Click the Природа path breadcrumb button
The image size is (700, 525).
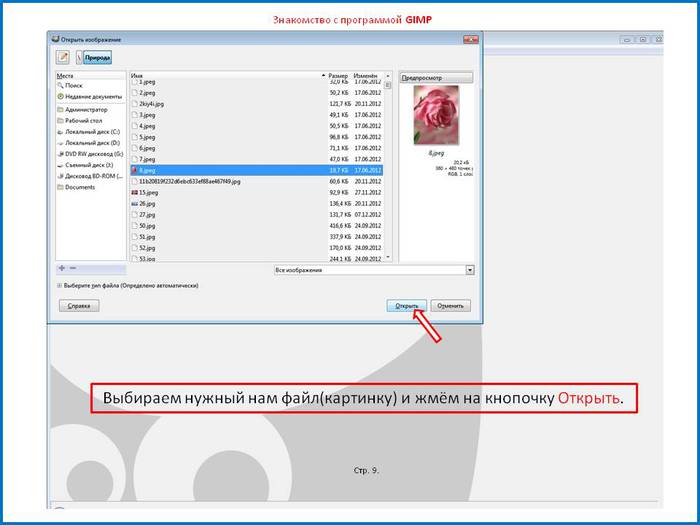(97, 58)
